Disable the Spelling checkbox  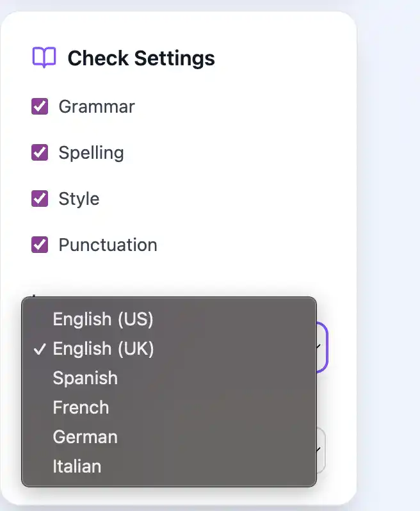[40, 152]
